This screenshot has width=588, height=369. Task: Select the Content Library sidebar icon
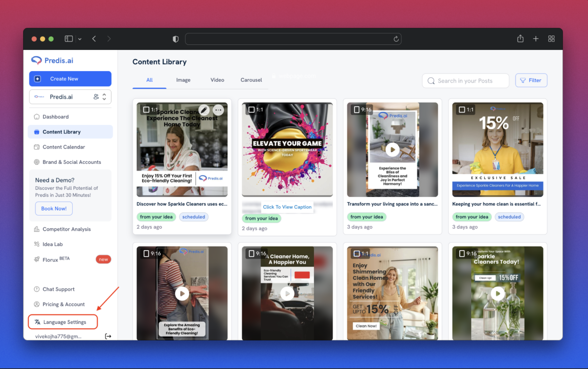tap(37, 132)
